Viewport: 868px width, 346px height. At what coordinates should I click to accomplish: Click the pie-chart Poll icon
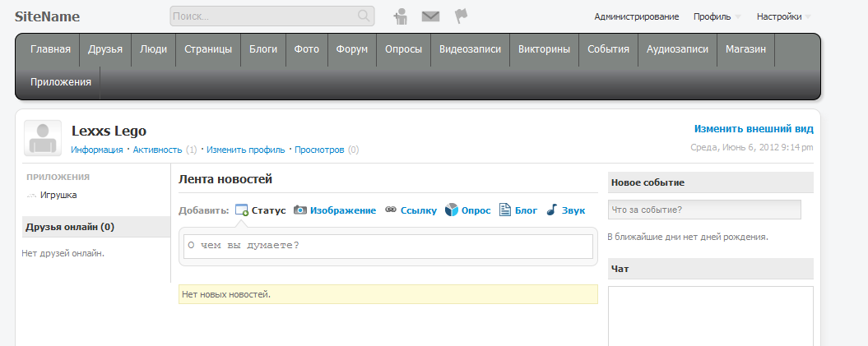coord(451,210)
